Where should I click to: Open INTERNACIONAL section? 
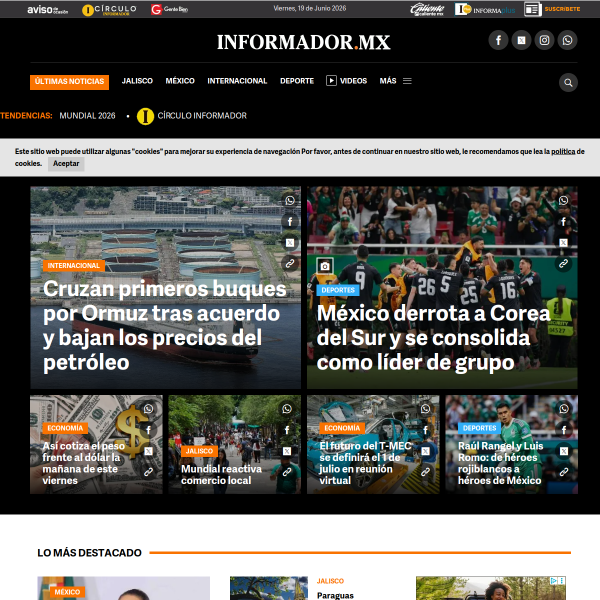tap(237, 81)
